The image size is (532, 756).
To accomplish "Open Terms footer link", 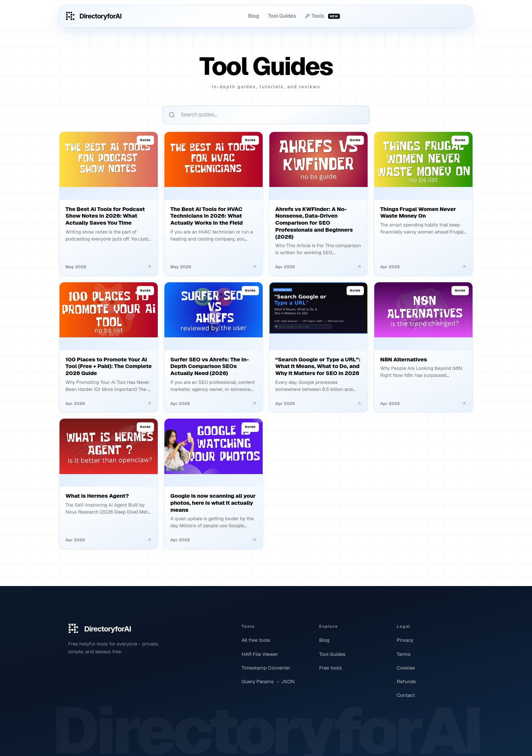I will [x=403, y=654].
